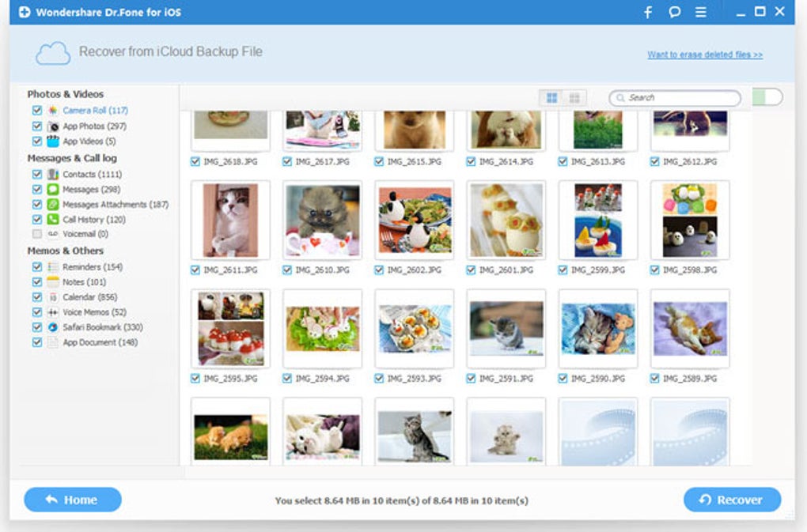Open the hamburger menu icon
This screenshot has height=532, width=807.
(x=699, y=12)
